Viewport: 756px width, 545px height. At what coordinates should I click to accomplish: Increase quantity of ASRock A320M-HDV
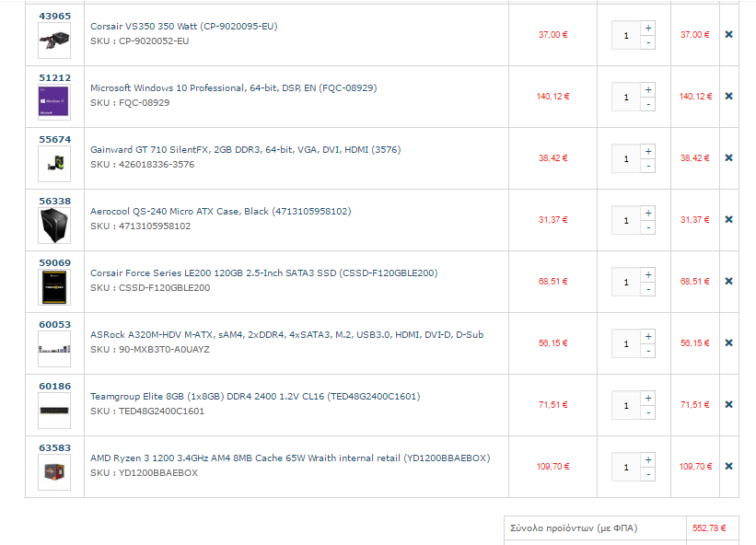pyautogui.click(x=648, y=336)
